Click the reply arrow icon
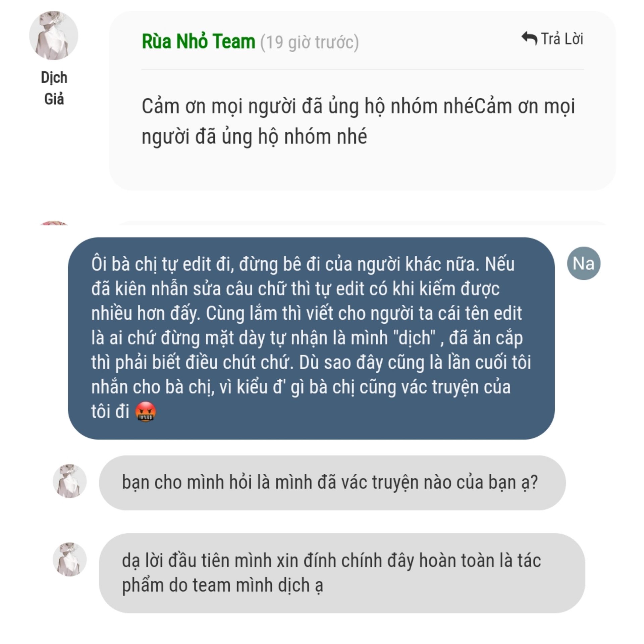The width and height of the screenshot is (644, 644). (x=529, y=39)
